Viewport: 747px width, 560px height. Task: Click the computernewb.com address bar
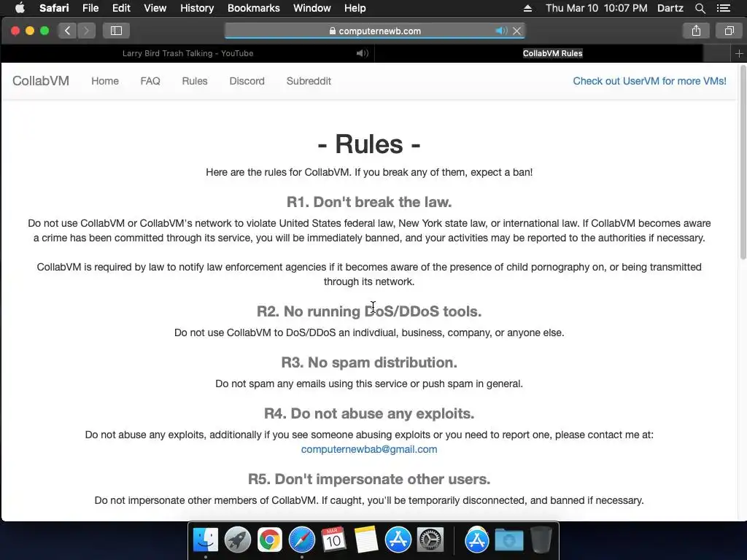click(375, 31)
